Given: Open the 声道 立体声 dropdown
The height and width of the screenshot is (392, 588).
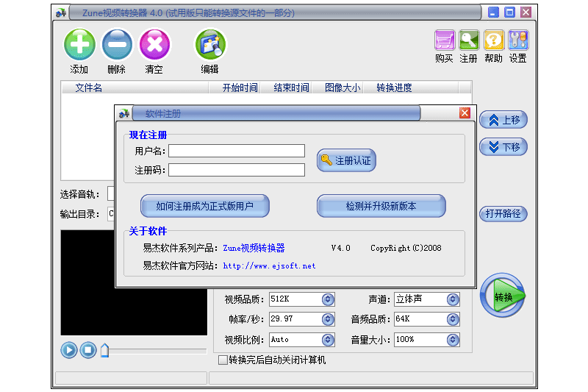Looking at the screenshot, I should 453,299.
